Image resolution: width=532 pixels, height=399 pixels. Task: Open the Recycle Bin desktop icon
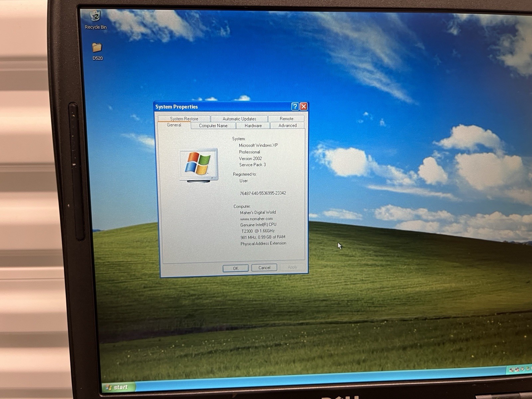(95, 20)
